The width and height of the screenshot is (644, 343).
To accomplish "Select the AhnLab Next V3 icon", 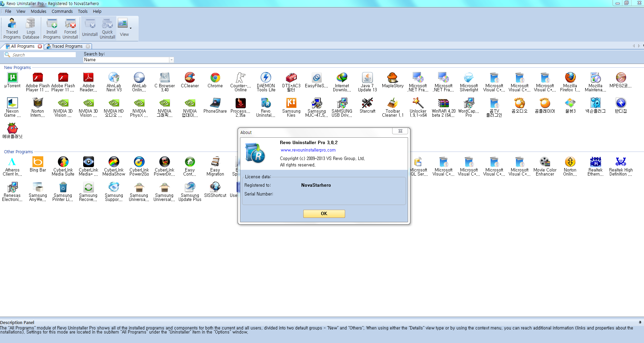I will click(x=114, y=82).
